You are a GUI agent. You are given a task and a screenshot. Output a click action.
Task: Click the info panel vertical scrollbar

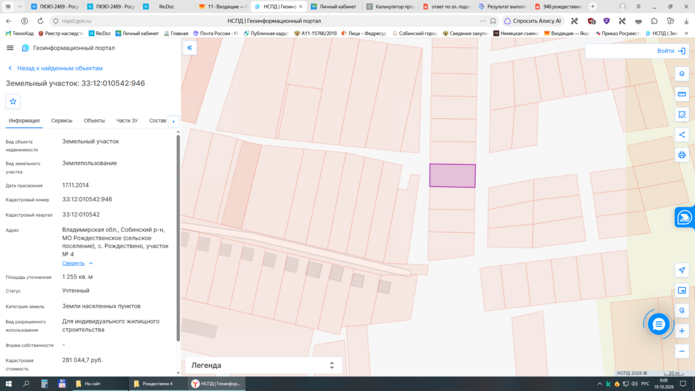(x=178, y=237)
